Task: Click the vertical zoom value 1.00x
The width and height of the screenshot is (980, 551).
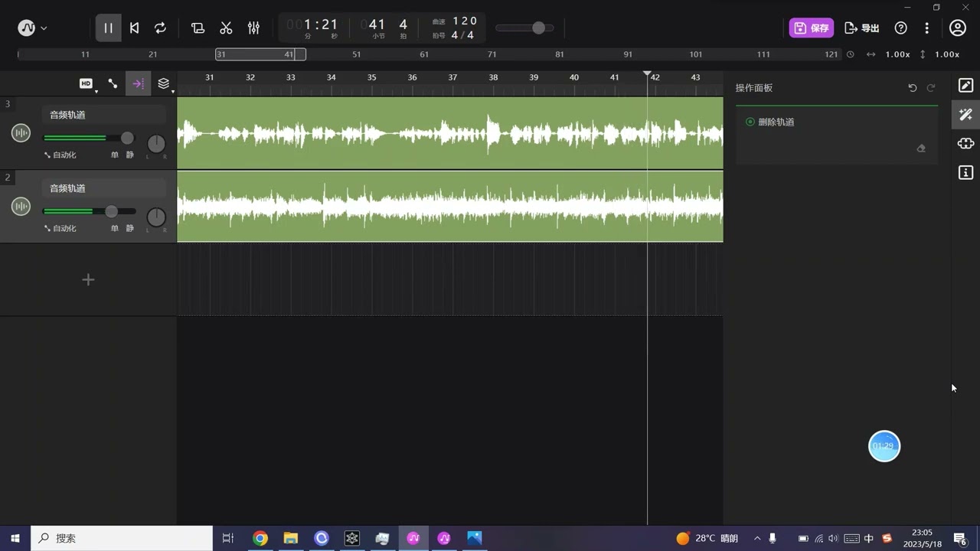Action: pyautogui.click(x=947, y=54)
